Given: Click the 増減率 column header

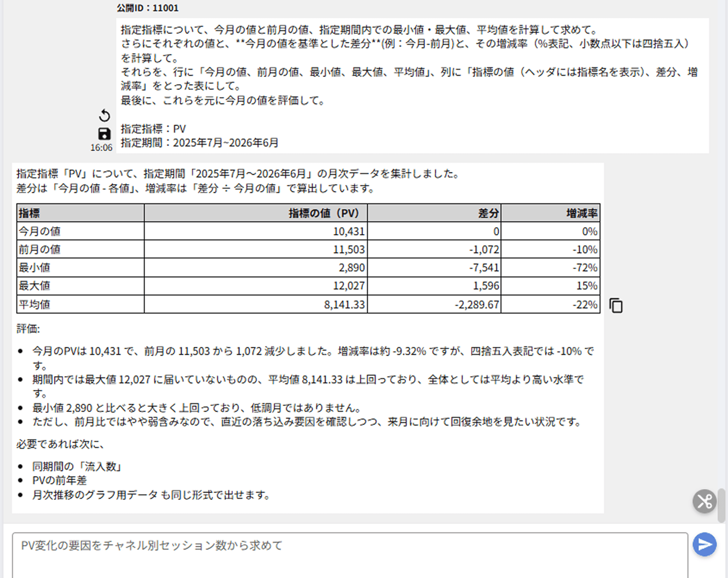Looking at the screenshot, I should 551,213.
